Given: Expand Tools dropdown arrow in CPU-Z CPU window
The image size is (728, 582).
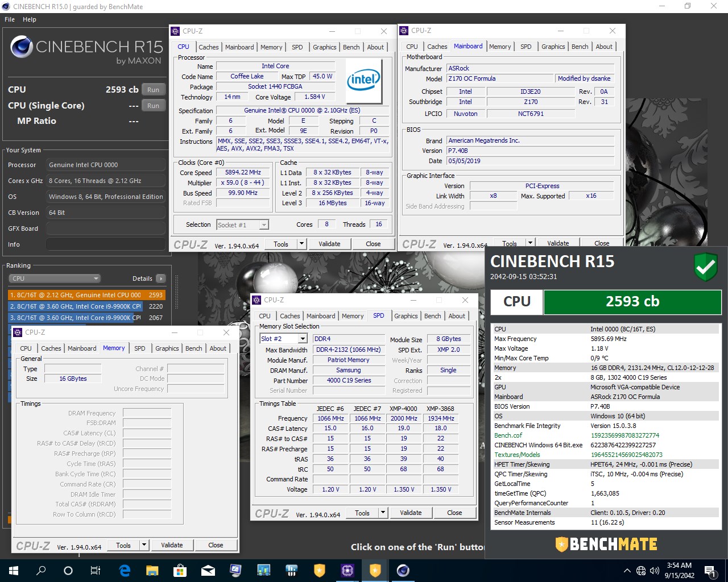Looking at the screenshot, I should [301, 244].
